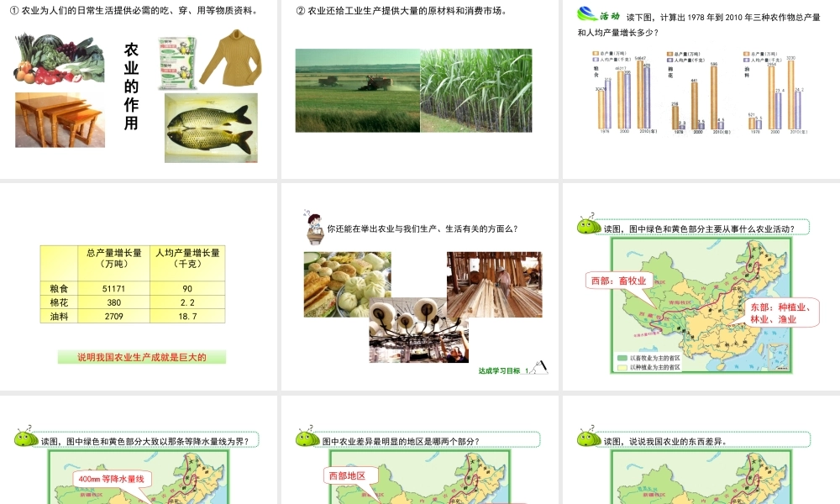Screen dimensions: 840x504
Task: Click green banner 说明我国农业生产成就是巨大的
Action: (x=142, y=357)
